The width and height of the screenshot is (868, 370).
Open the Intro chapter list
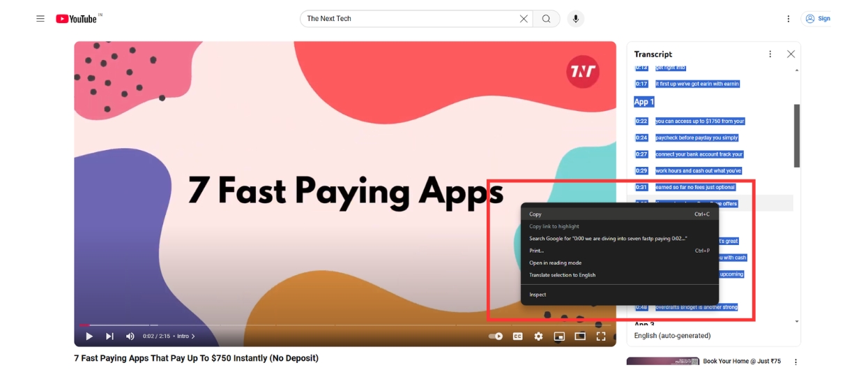click(185, 336)
